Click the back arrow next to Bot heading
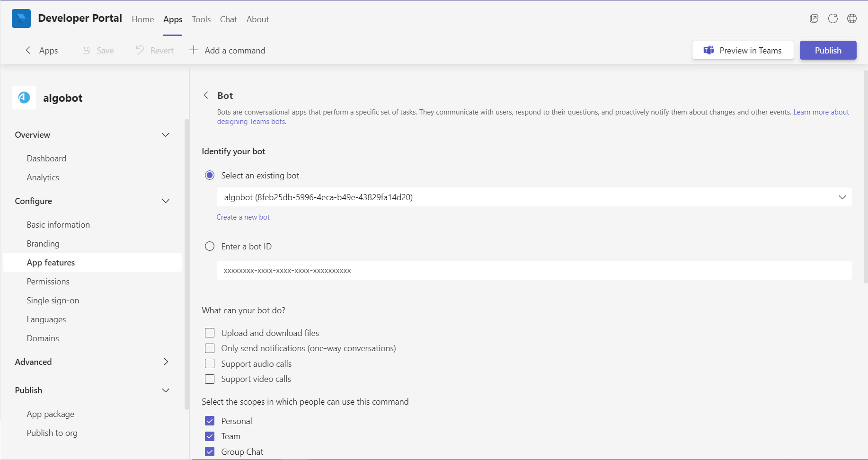 click(x=206, y=95)
